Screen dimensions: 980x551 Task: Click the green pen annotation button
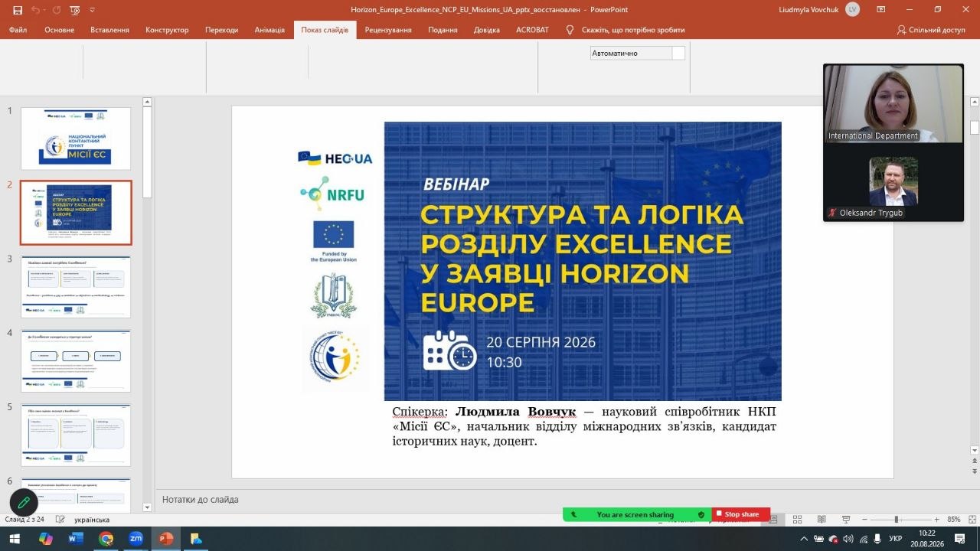[24, 503]
